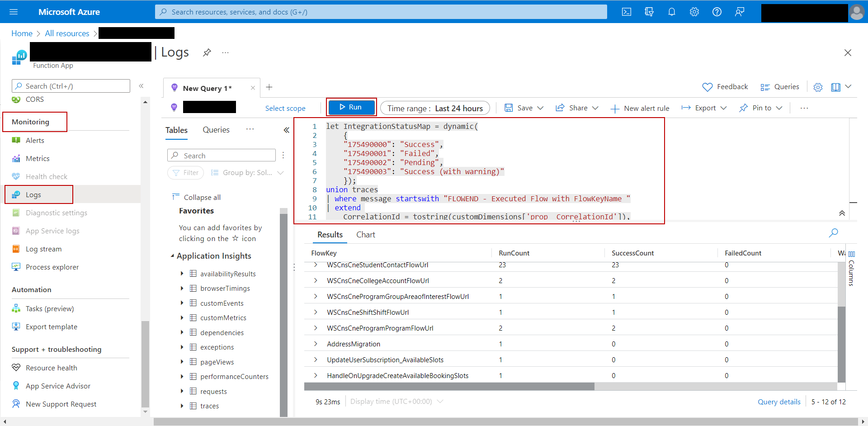Screen dimensions: 868x426
Task: Open Tasks (preview) under Automation
Action: click(x=50, y=309)
